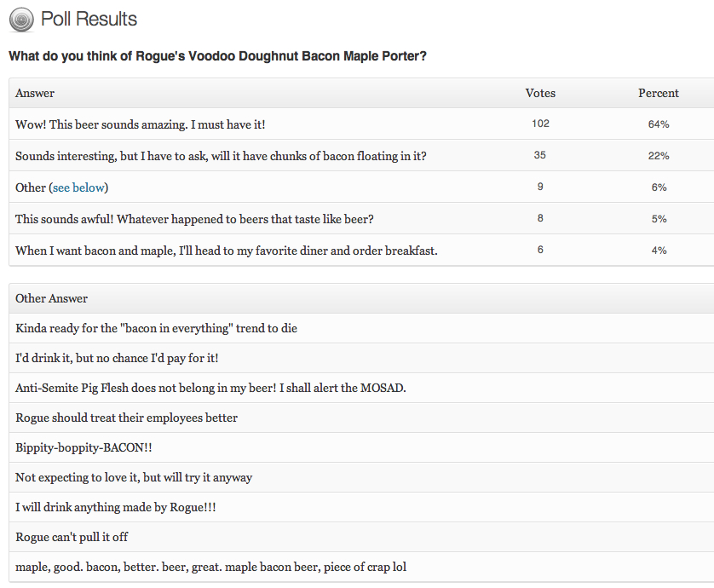Click the Answer column header
This screenshot has width=714, height=588.
(x=35, y=93)
